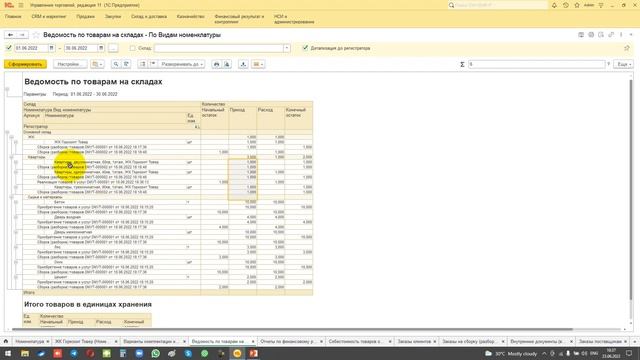Open НСИ и администрирование section
Image resolution: width=640 pixels, height=360 pixels.
[294, 19]
